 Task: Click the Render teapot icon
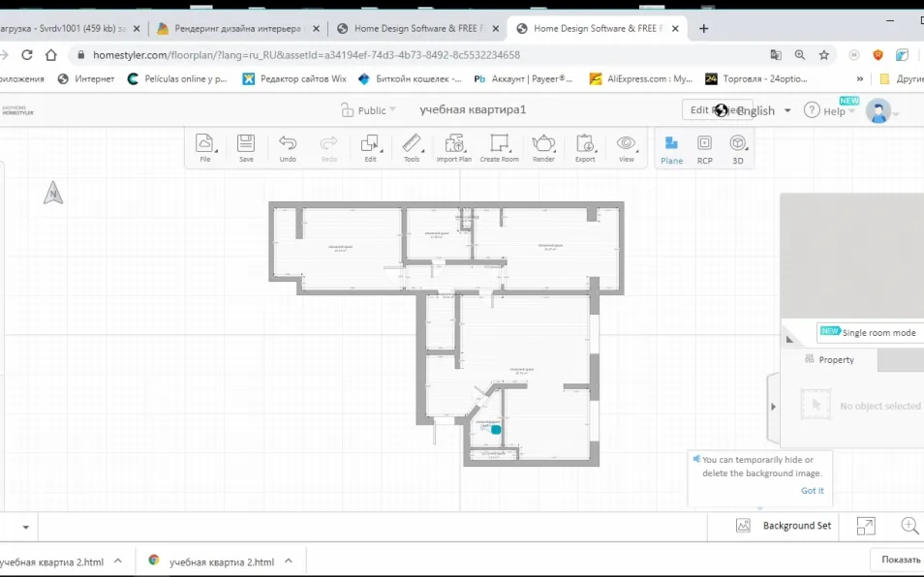(543, 147)
